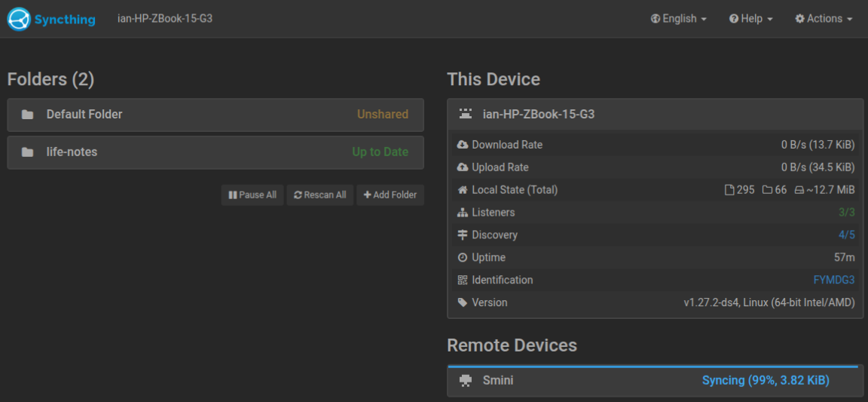Click the Up to Date status text
This screenshot has width=868, height=402.
tap(381, 152)
